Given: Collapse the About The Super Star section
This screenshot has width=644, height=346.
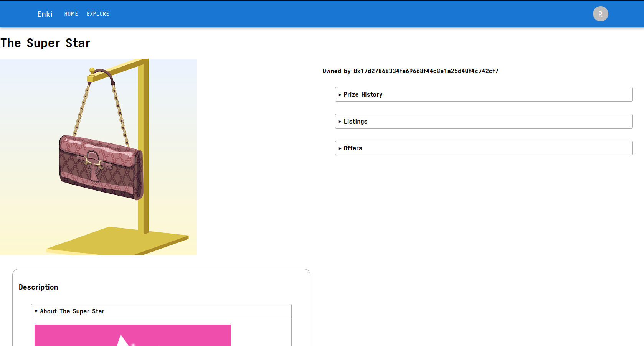Looking at the screenshot, I should pos(161,311).
